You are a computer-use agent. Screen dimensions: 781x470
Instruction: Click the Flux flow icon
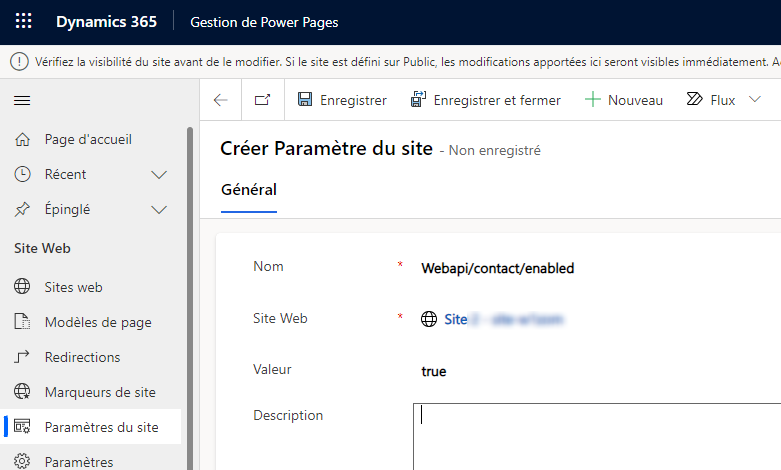[694, 99]
